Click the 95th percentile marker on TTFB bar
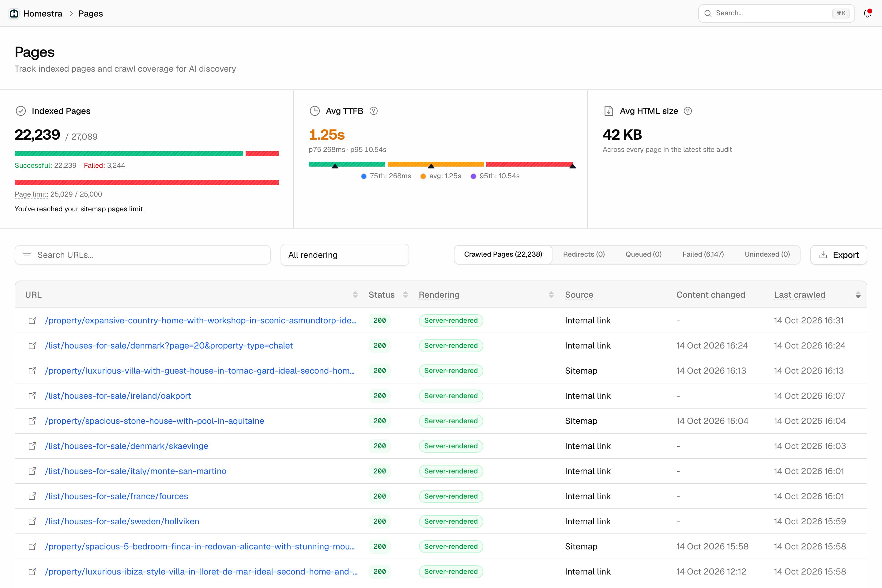 pos(572,166)
